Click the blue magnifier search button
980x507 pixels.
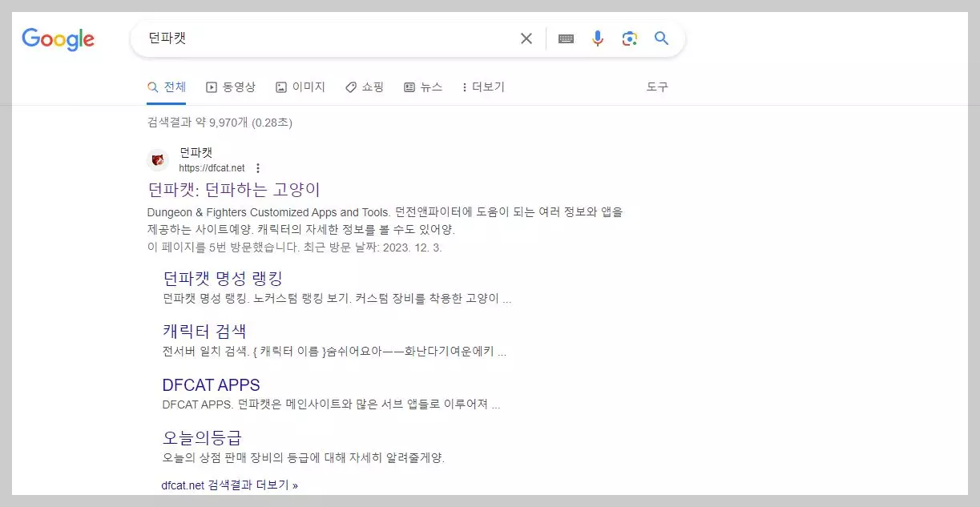(x=661, y=38)
